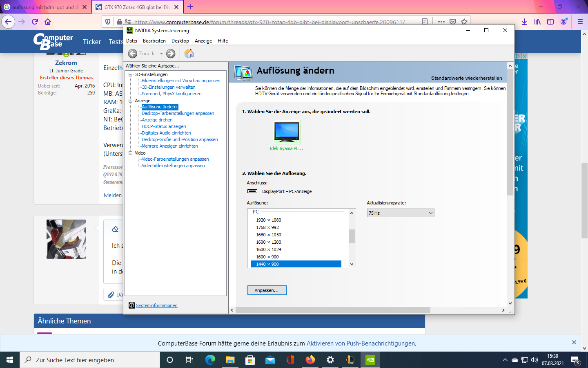The image size is (588, 368).
Task: Open the Hilfe menu
Action: click(223, 41)
